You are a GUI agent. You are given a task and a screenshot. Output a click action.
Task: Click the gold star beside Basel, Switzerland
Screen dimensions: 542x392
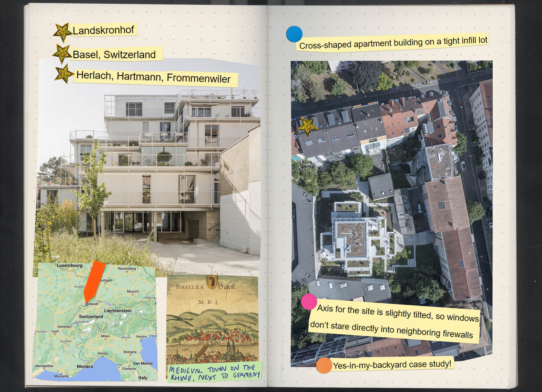click(62, 53)
